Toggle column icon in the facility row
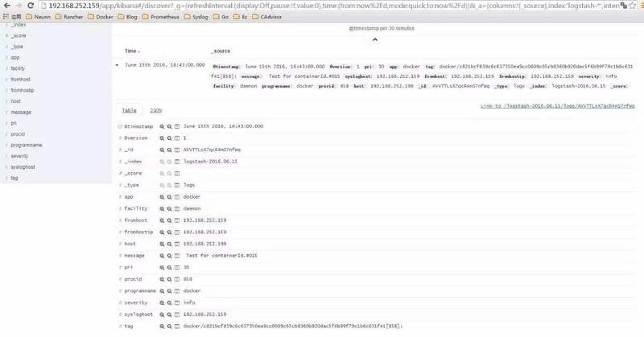This screenshot has width=644, height=337. (177, 208)
